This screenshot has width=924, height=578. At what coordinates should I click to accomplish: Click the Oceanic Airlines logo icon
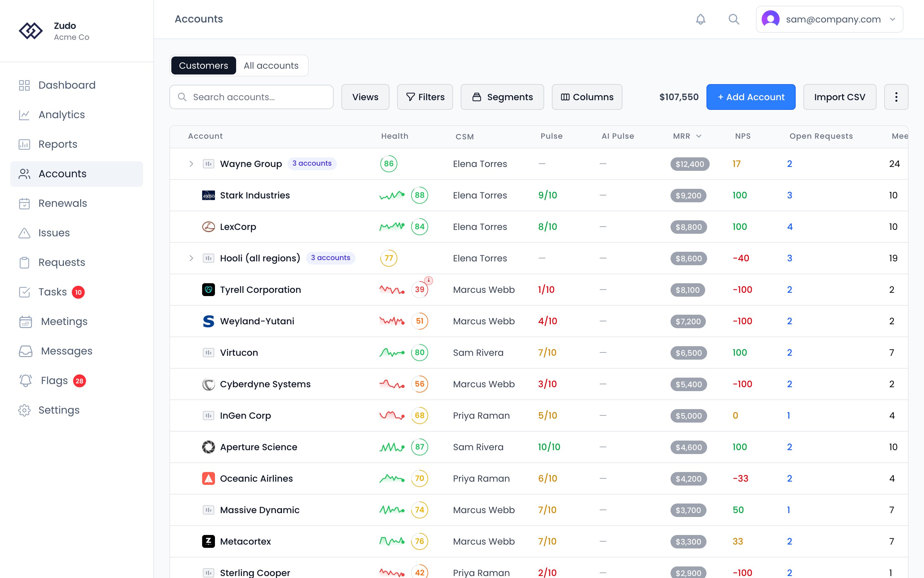coord(209,478)
